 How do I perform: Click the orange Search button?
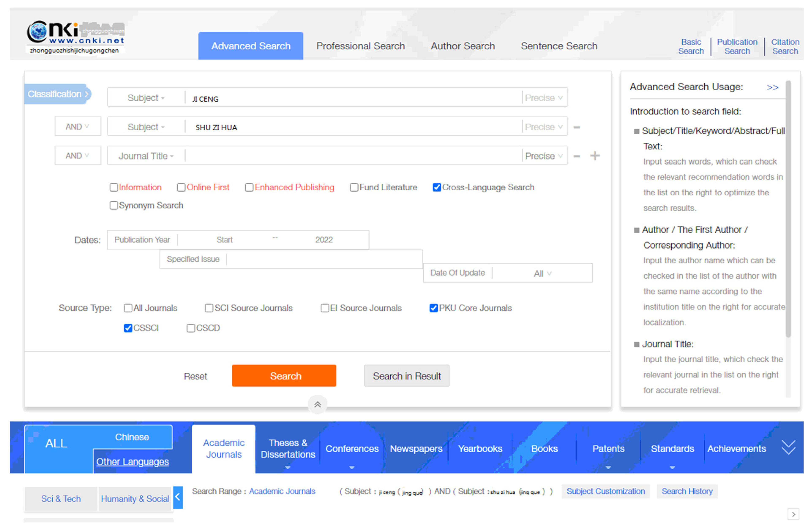tap(284, 376)
